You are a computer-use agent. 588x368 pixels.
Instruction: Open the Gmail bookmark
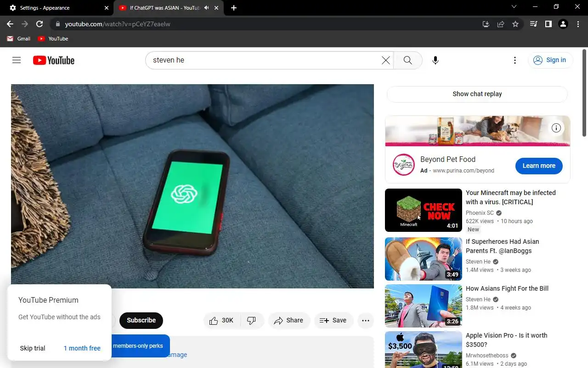tap(18, 39)
